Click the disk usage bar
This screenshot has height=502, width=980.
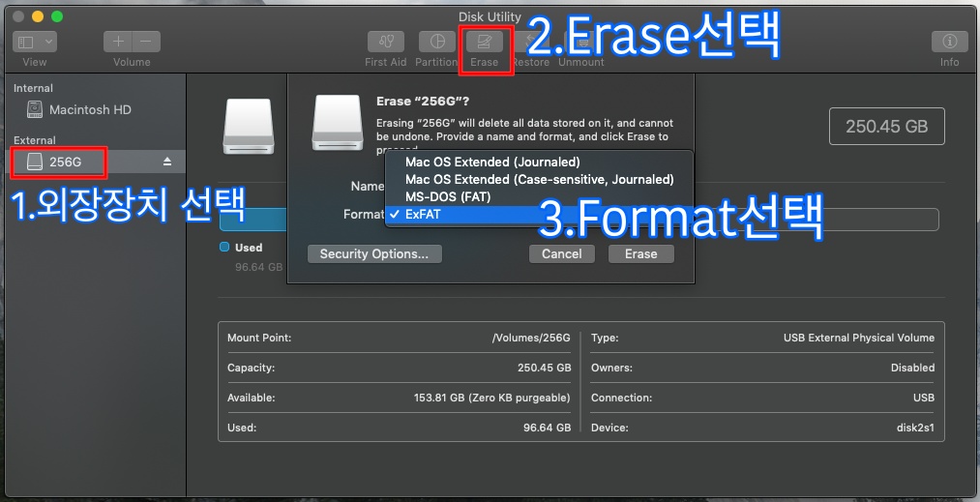[x=579, y=220]
